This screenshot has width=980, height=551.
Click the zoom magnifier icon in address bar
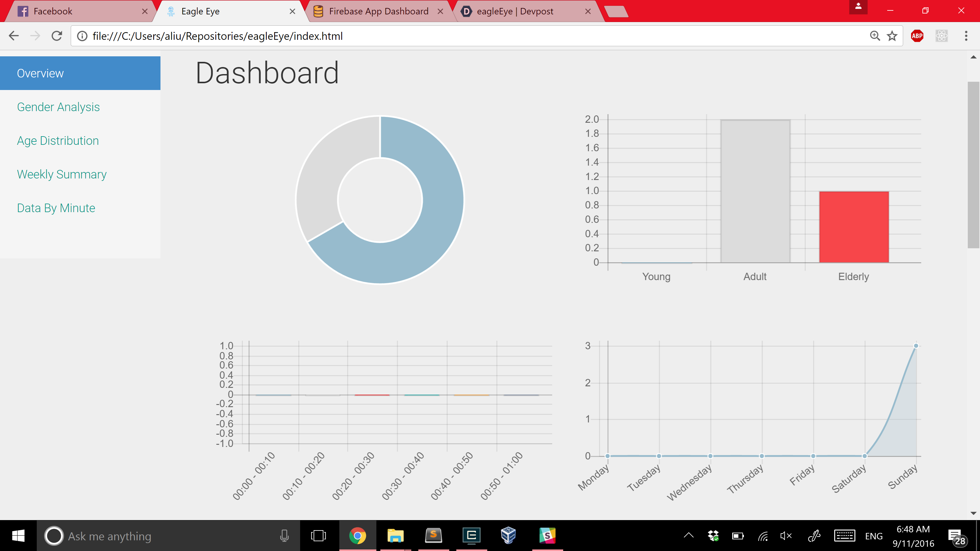875,36
